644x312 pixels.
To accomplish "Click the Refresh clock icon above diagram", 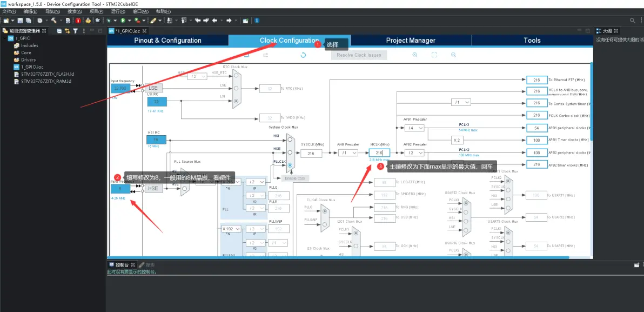I will 303,55.
